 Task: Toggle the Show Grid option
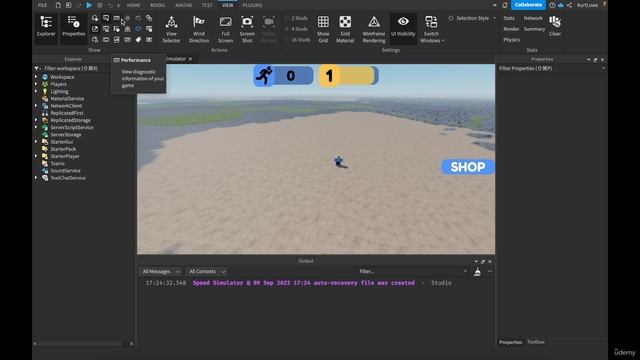coord(323,29)
